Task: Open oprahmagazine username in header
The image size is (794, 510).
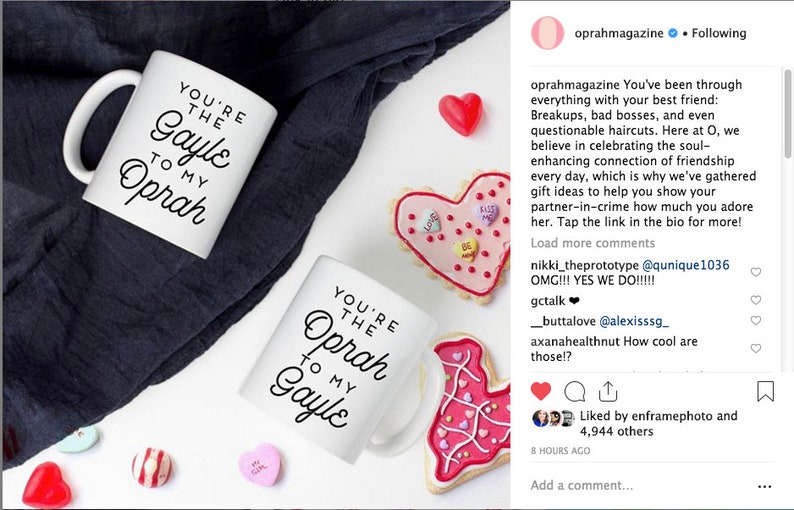Action: click(619, 33)
